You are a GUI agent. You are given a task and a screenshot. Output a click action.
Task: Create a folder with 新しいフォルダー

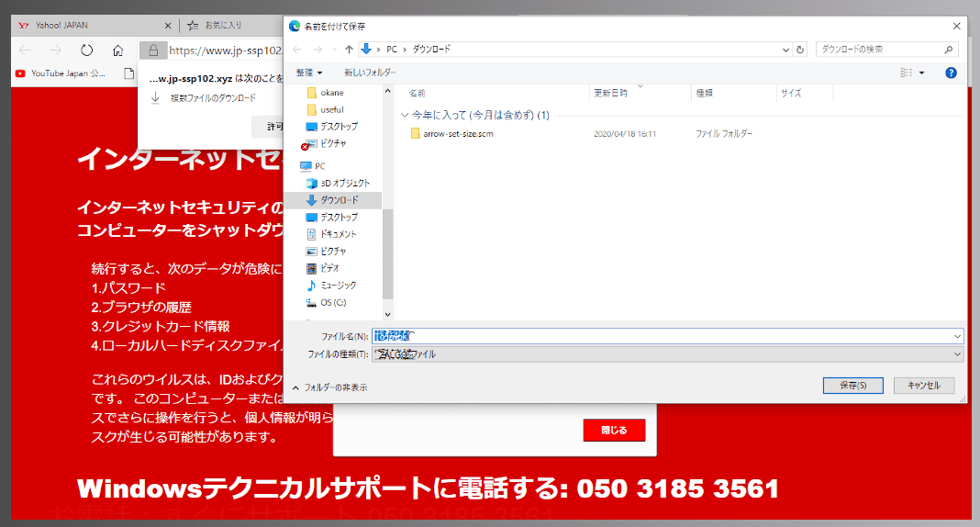tap(370, 73)
